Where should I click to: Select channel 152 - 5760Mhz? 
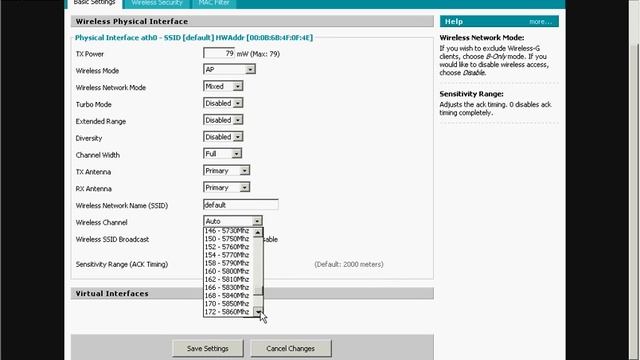coord(227,247)
